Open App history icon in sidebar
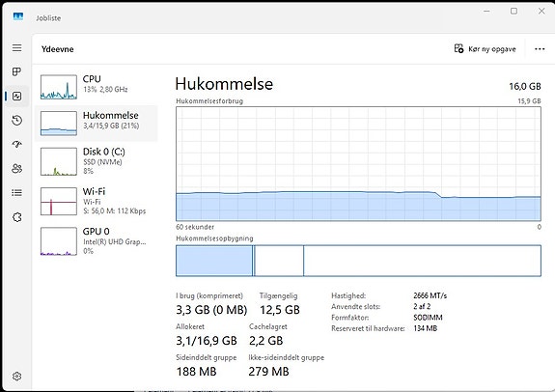 tap(16, 121)
